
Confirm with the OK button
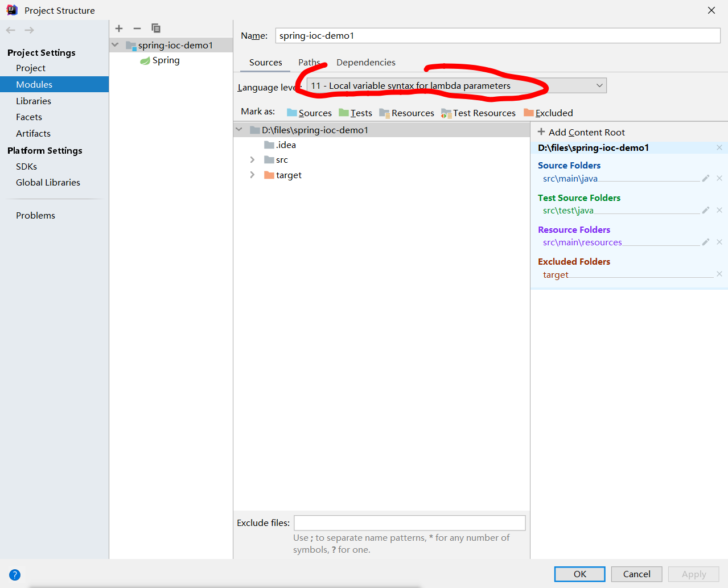(x=580, y=574)
